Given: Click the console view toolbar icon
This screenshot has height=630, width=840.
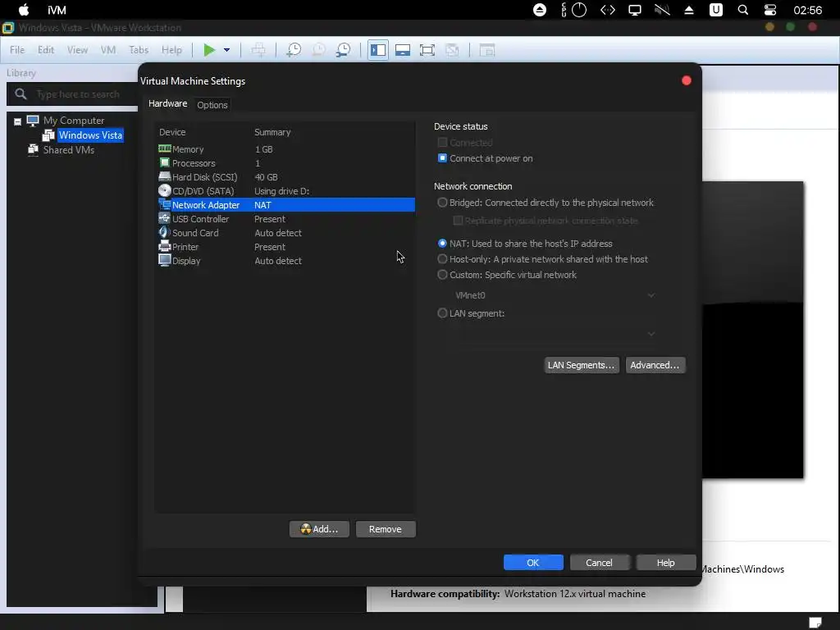Looking at the screenshot, I should pos(486,50).
